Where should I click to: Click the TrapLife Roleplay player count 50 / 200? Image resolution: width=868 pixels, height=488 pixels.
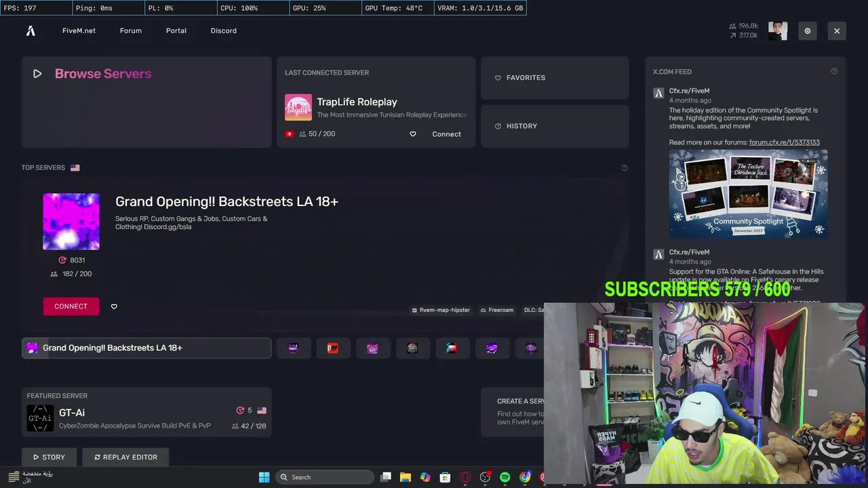click(317, 134)
